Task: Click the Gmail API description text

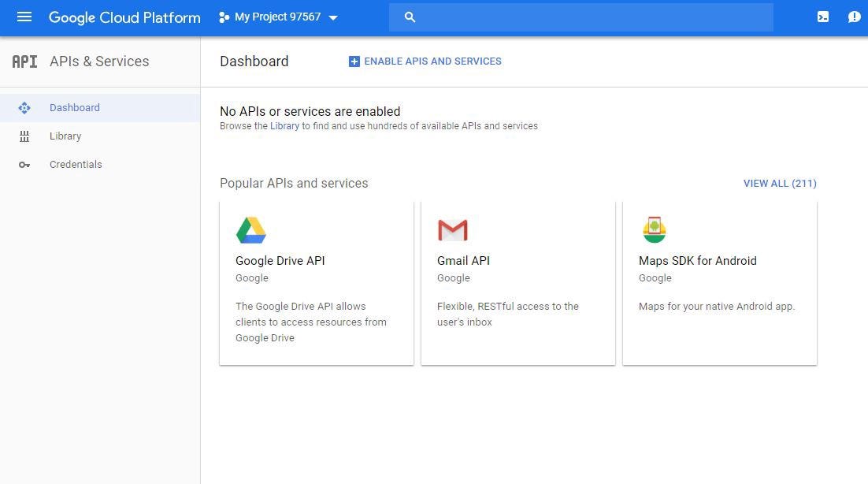Action: [x=507, y=314]
